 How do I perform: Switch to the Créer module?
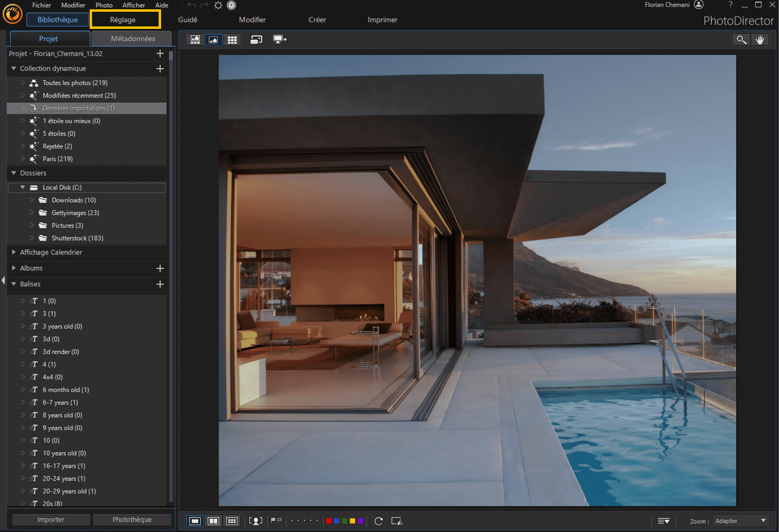[x=317, y=20]
